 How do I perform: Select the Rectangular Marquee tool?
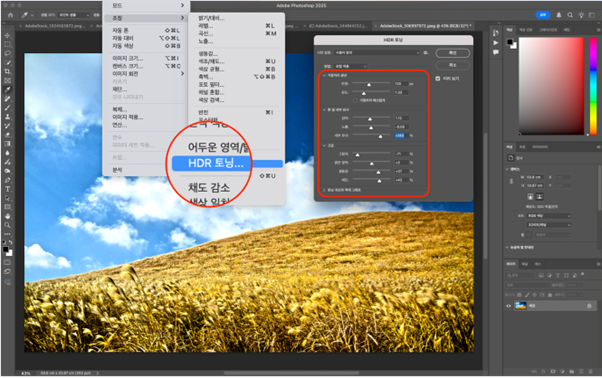pos(7,45)
